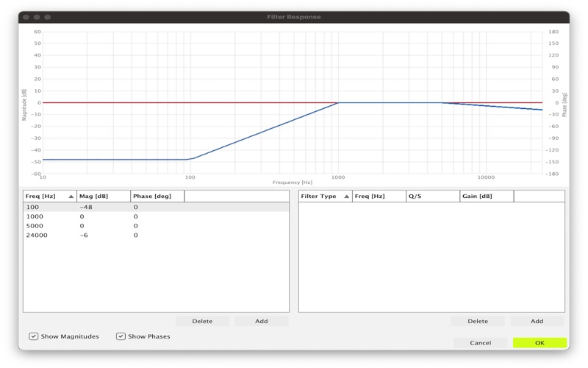
Task: Select the 1000 Hz frequency cell
Action: pyautogui.click(x=35, y=216)
